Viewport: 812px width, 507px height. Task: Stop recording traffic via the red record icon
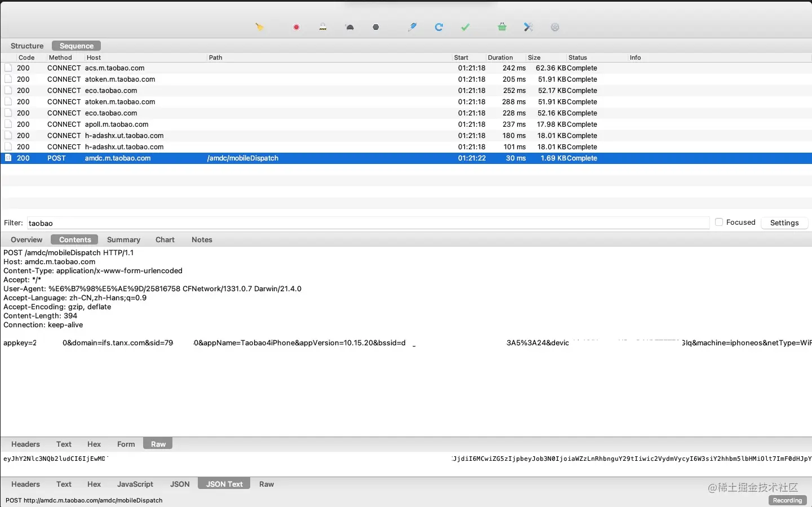point(296,26)
